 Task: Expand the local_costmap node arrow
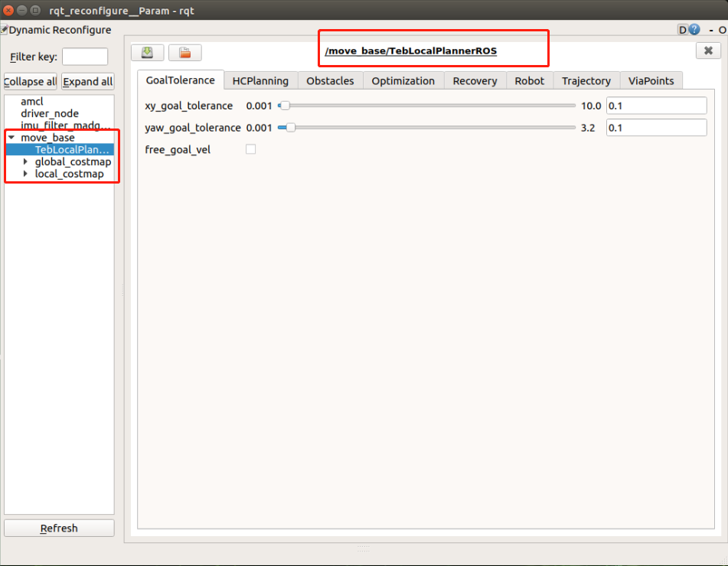click(25, 174)
